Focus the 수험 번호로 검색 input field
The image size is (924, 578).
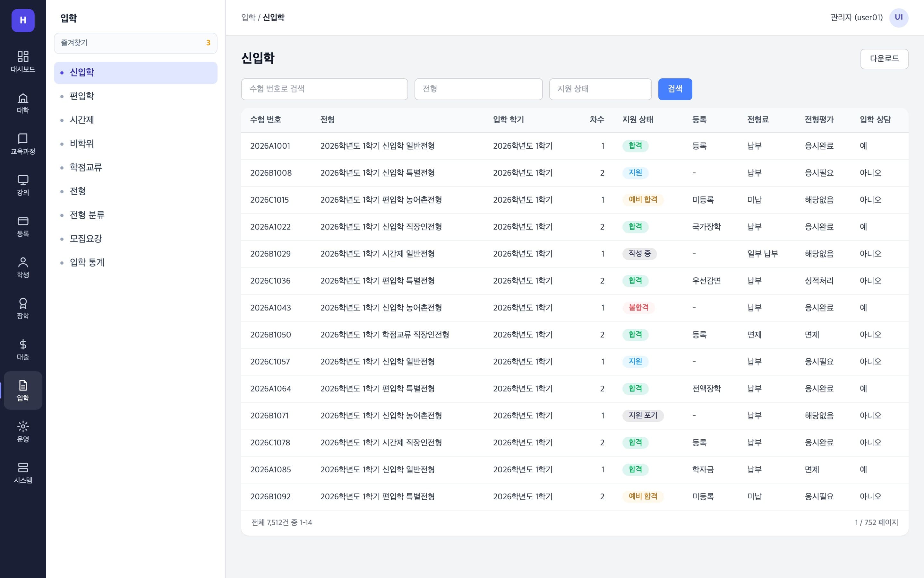(324, 89)
